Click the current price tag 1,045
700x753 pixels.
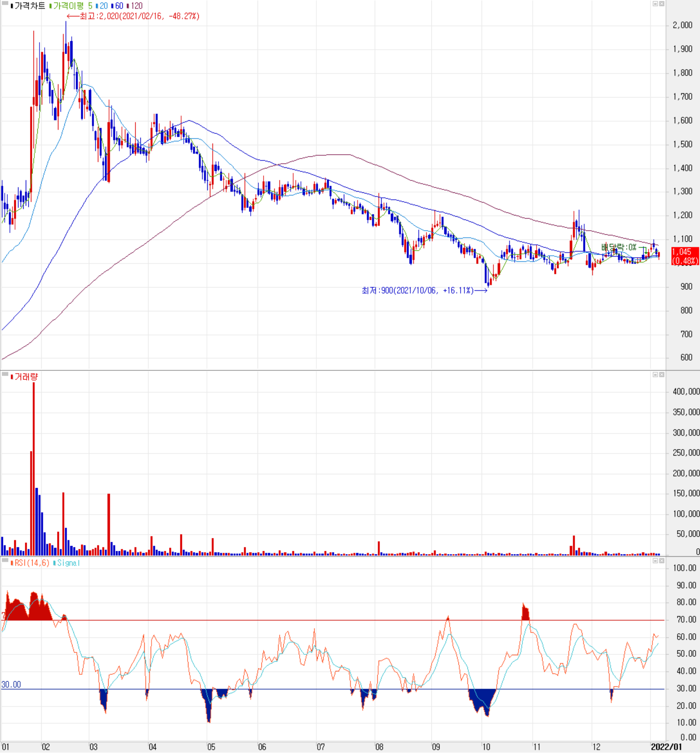tap(685, 256)
